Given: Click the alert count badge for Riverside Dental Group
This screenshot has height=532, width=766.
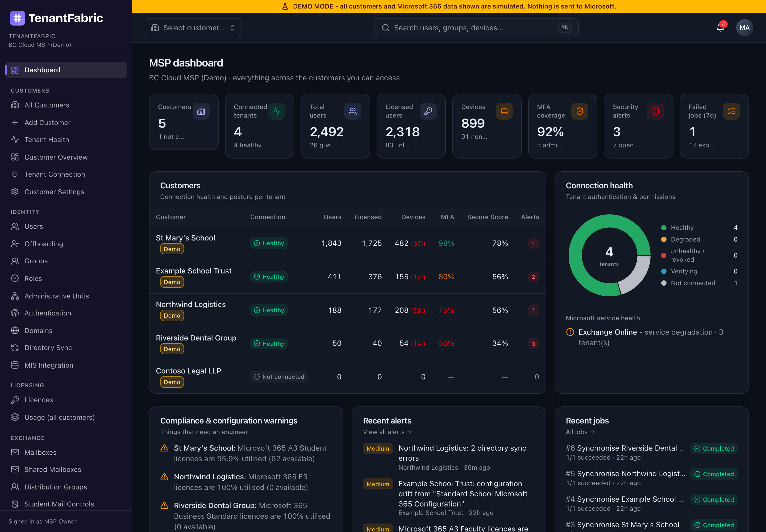Looking at the screenshot, I should point(534,344).
